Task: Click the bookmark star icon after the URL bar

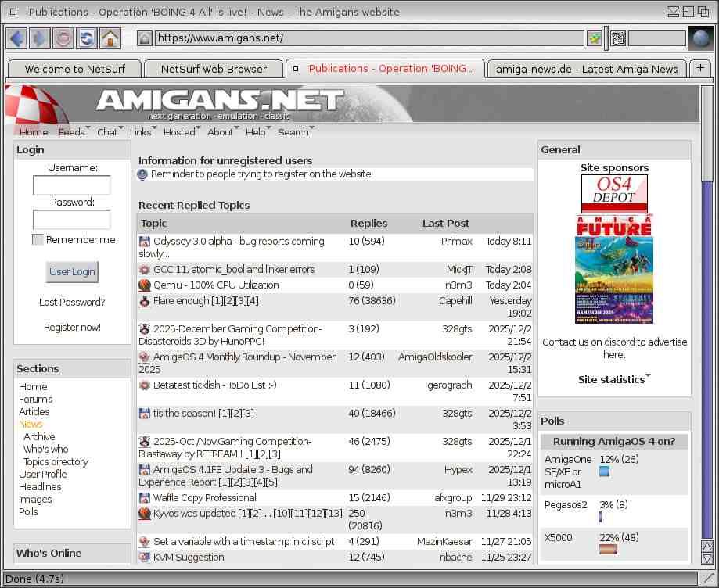Action: [x=595, y=38]
